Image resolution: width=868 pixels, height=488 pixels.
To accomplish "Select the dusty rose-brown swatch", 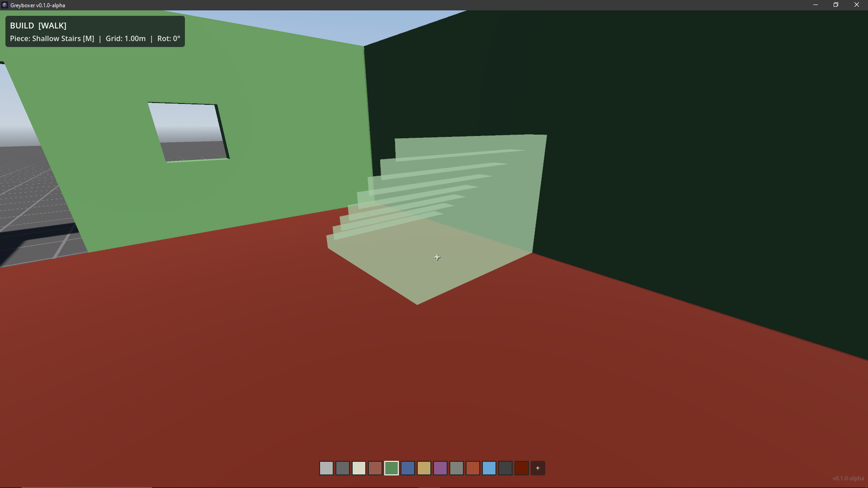I will pyautogui.click(x=375, y=468).
